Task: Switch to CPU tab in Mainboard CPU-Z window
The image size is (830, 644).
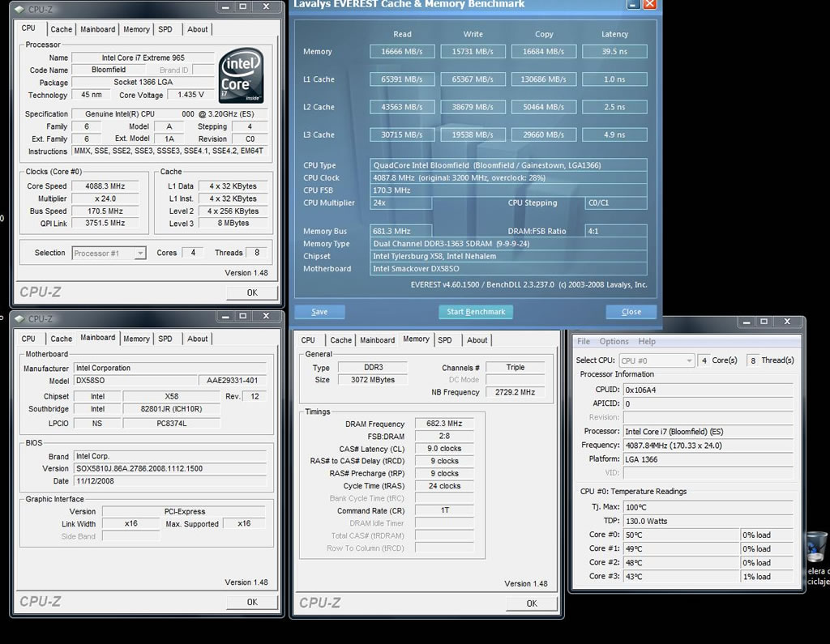Action: point(28,339)
